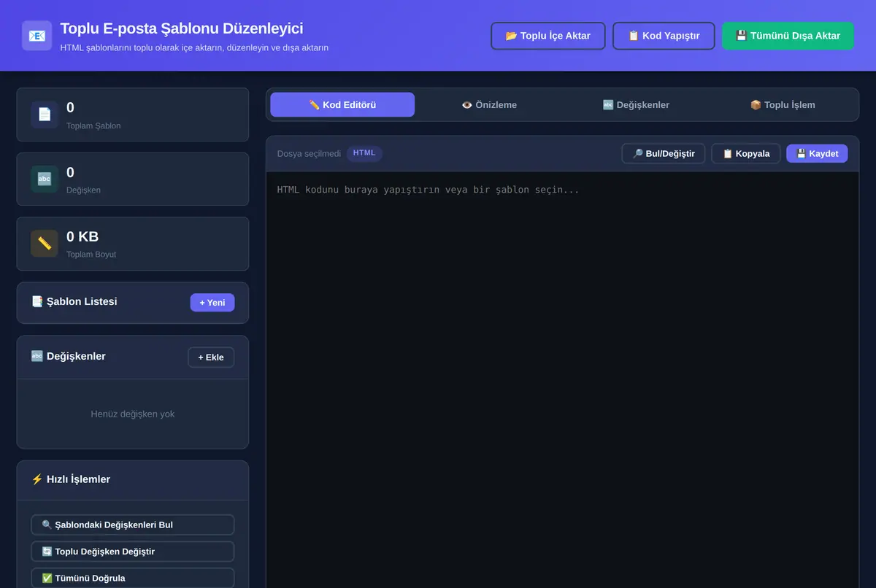
Task: Click the HTML file type badge
Action: click(x=364, y=153)
